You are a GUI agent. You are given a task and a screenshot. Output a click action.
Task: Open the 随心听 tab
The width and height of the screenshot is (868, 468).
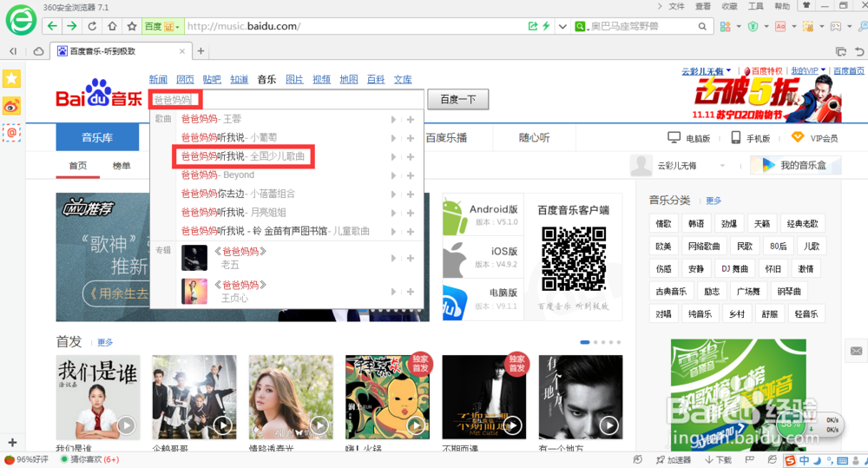(534, 138)
